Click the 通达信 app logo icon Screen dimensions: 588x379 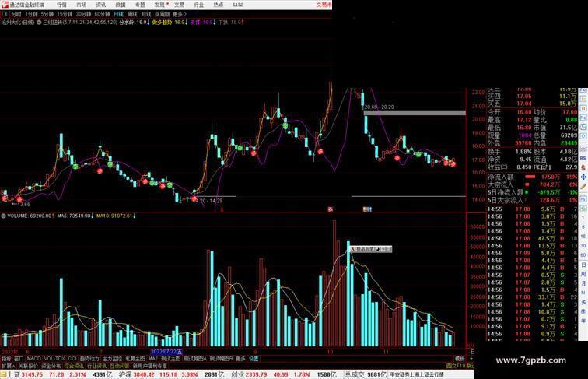coord(5,5)
